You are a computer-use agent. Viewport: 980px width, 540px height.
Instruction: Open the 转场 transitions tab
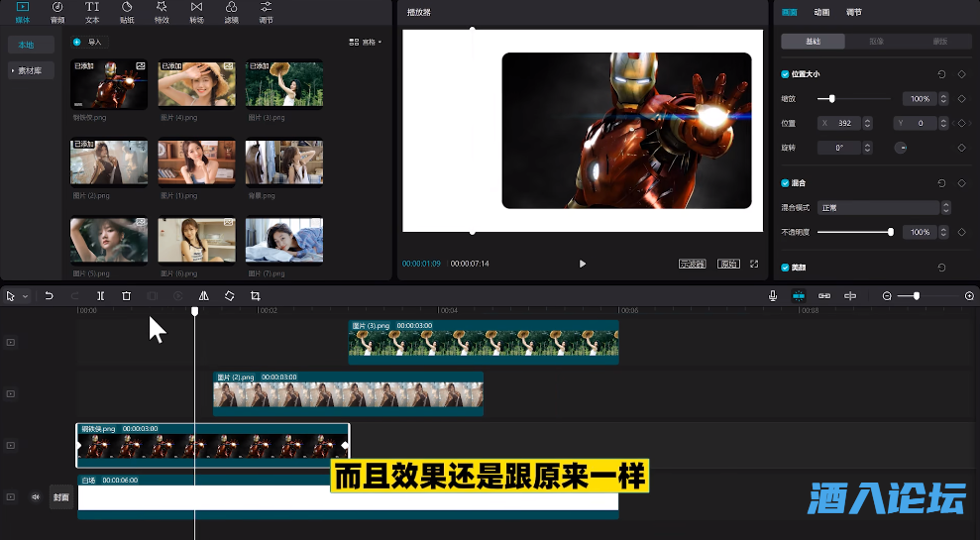click(x=196, y=12)
